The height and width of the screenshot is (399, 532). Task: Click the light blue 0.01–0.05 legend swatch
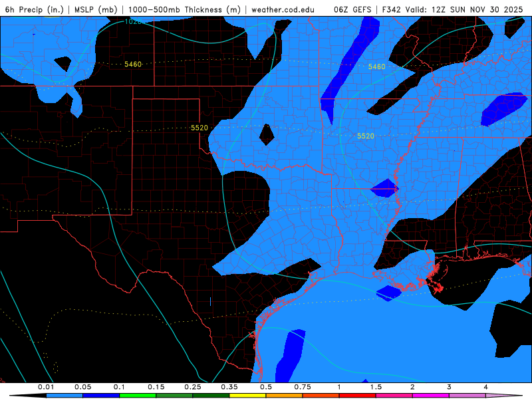[65, 396]
